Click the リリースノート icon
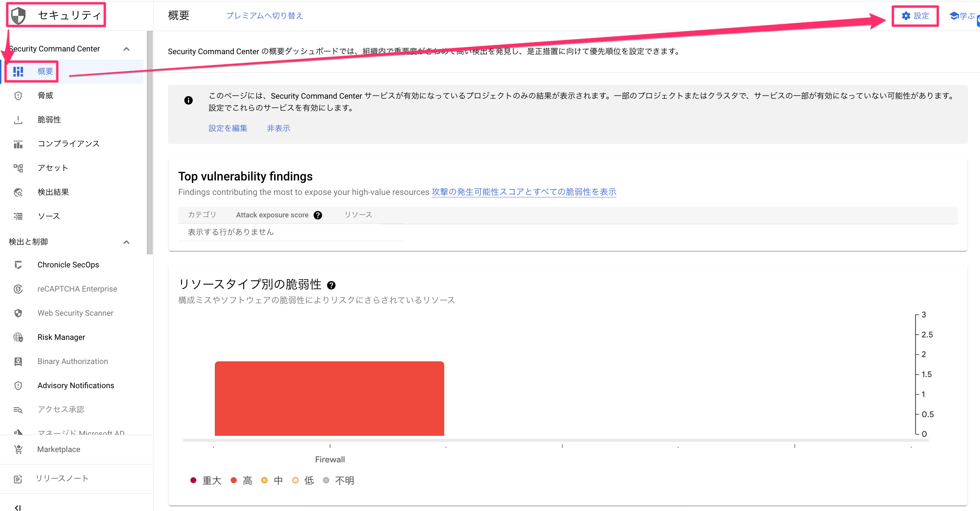The image size is (980, 511). [x=18, y=479]
